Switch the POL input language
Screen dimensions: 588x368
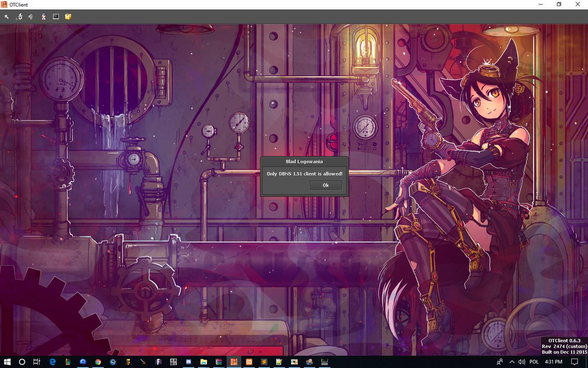click(534, 362)
